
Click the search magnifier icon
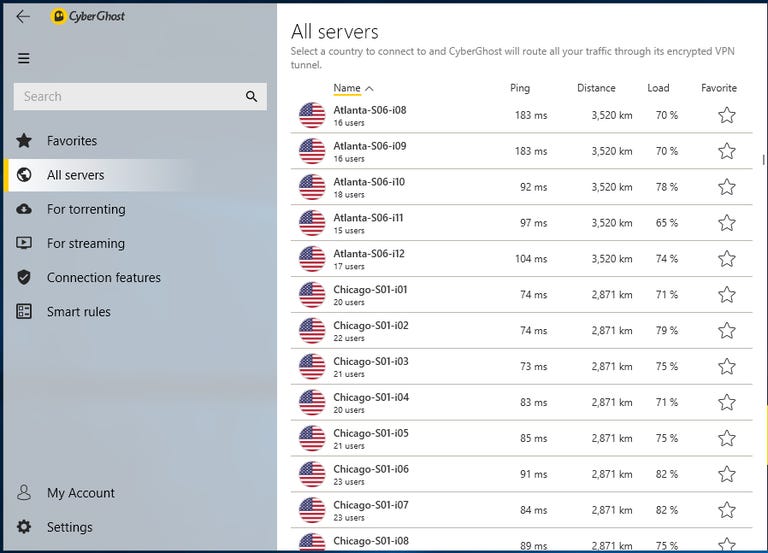[x=251, y=96]
